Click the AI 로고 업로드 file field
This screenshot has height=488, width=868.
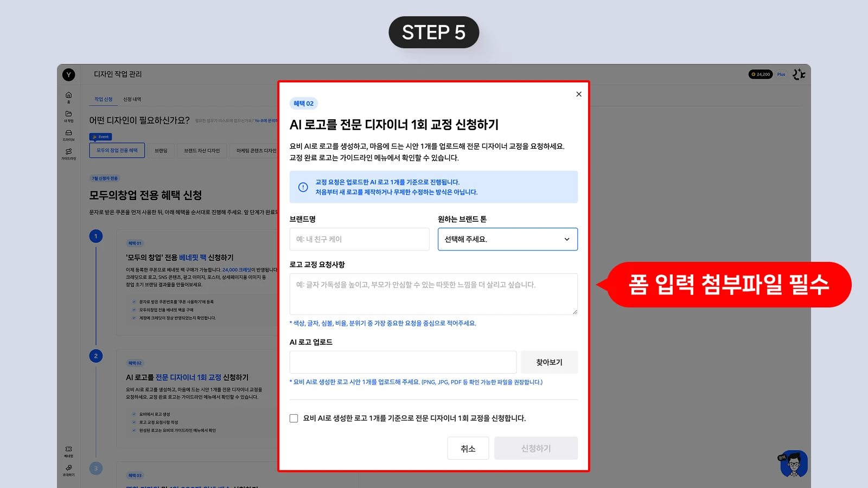(x=403, y=362)
